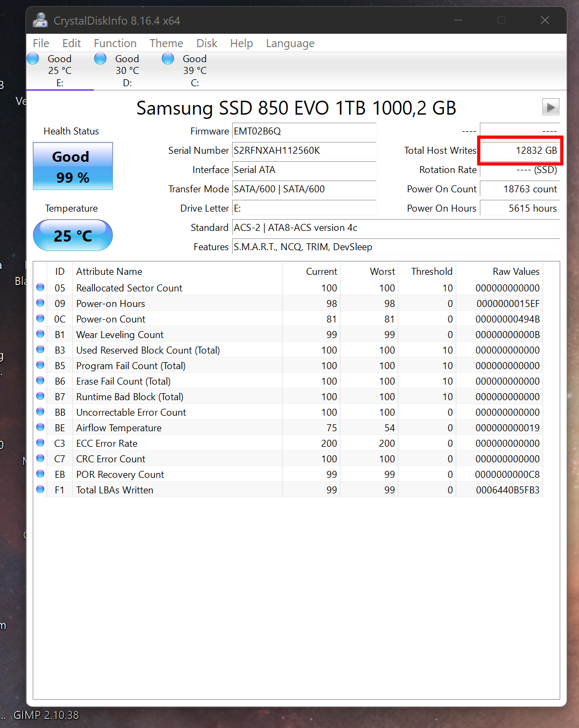
Task: Open the Function menu
Action: pyautogui.click(x=115, y=43)
